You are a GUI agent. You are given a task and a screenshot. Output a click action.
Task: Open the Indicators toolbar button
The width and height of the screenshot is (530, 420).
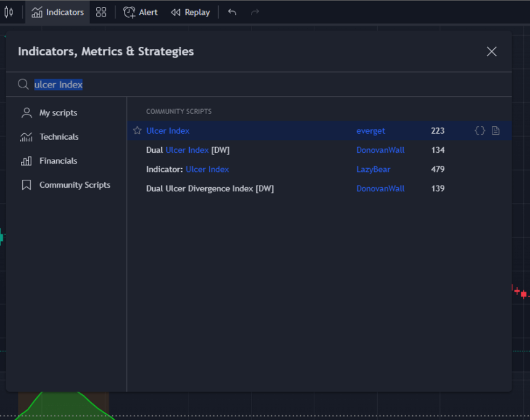(x=58, y=12)
